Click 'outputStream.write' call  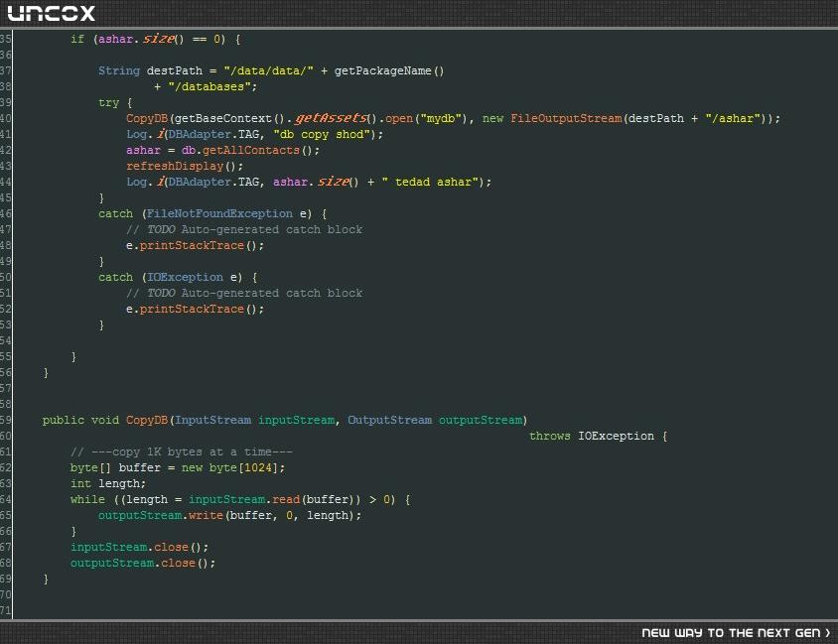[x=160, y=515]
